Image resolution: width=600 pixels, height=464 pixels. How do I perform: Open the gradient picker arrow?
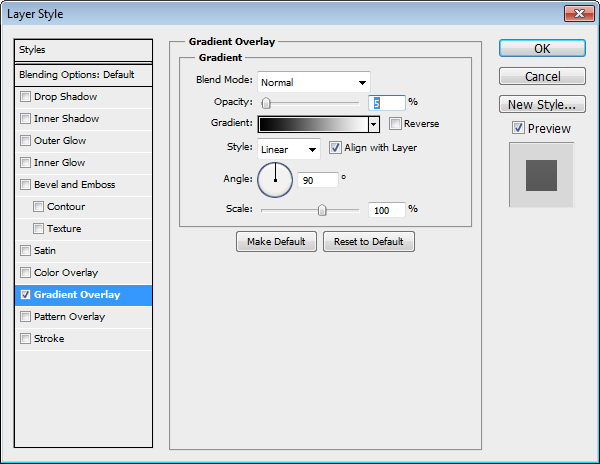374,124
